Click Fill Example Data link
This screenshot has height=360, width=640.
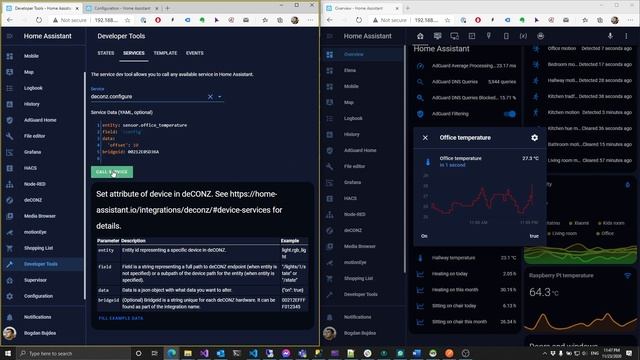coord(121,318)
